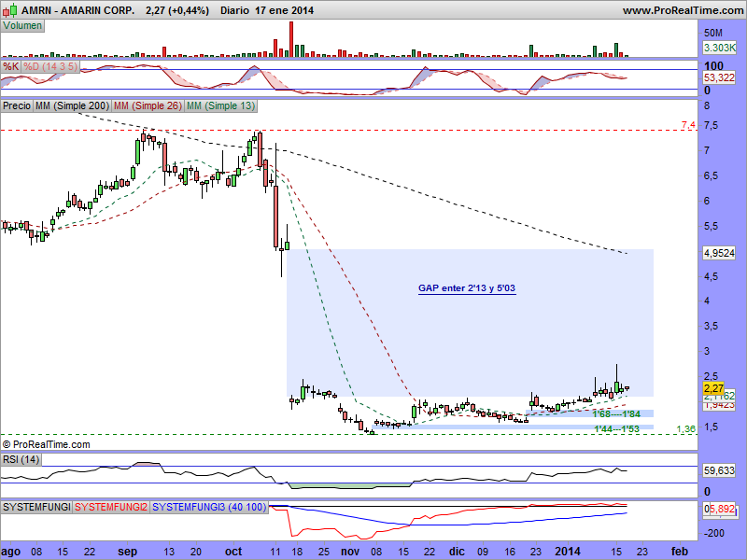Select the 2,27 (+0,44%) quote text
Screen dimensions: 747x560
(177, 10)
